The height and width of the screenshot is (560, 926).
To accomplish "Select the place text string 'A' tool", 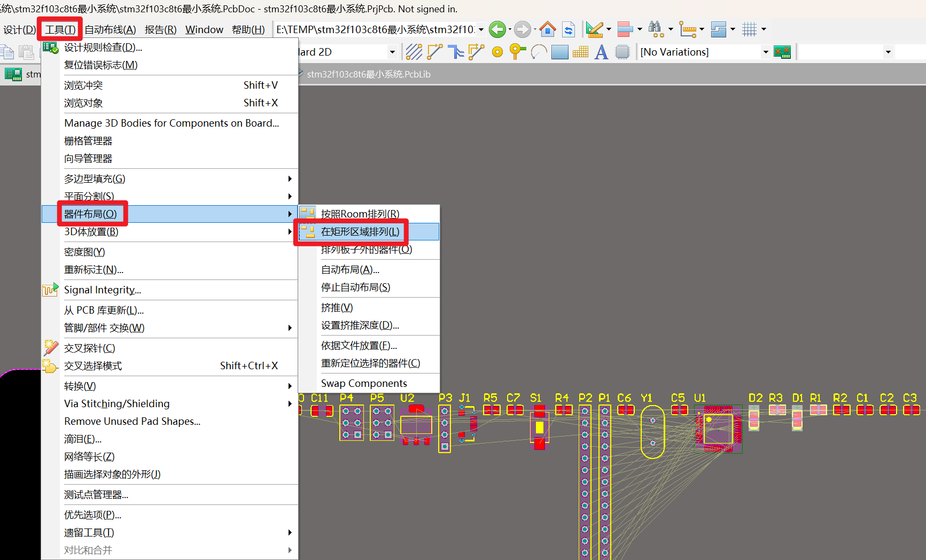I will 601,52.
